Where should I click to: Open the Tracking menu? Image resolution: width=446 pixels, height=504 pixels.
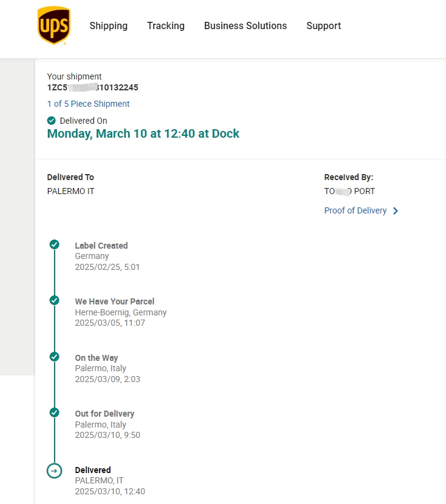(x=166, y=25)
